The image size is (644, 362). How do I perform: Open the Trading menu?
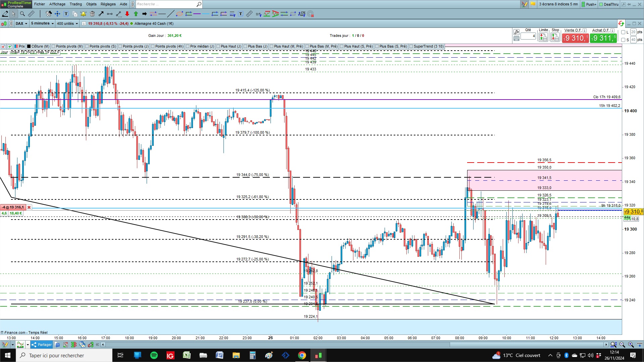pyautogui.click(x=76, y=4)
